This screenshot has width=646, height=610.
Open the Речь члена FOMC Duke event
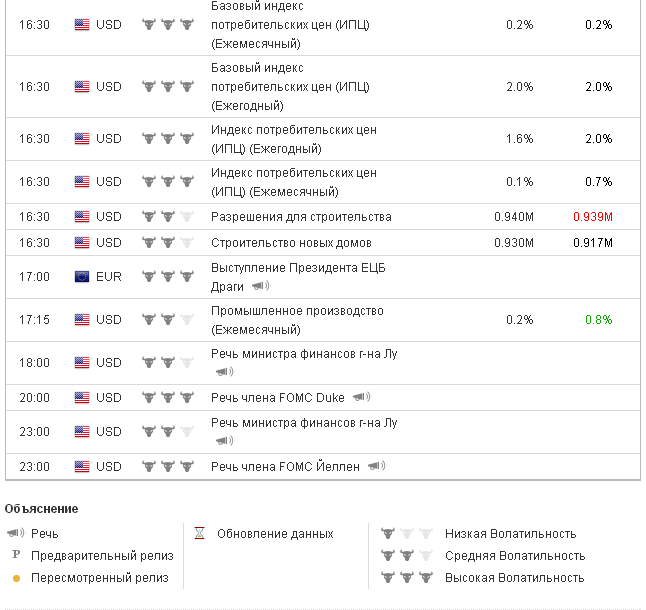pyautogui.click(x=277, y=397)
